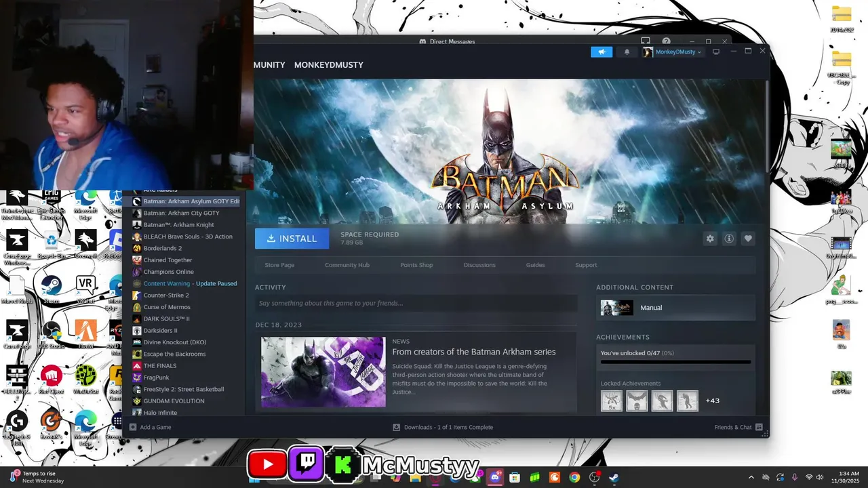Add Arkham Asylum to favorites heart
868x488 pixels.
(748, 239)
